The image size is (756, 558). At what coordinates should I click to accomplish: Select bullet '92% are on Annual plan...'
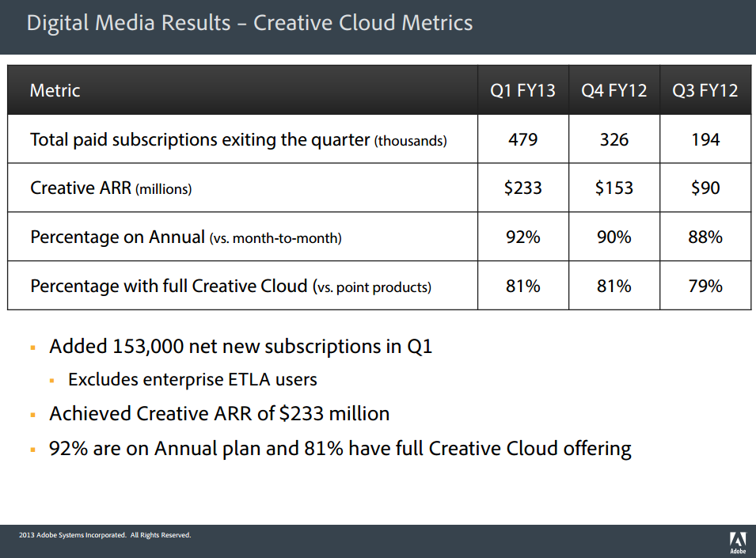(x=340, y=449)
